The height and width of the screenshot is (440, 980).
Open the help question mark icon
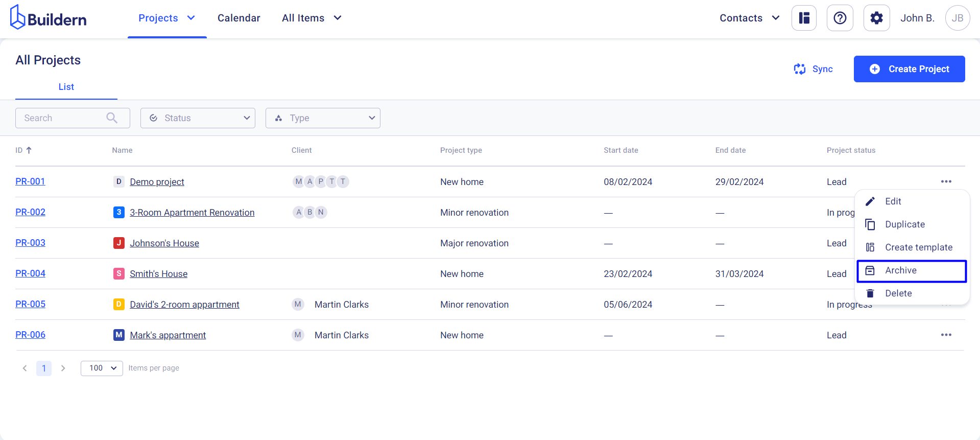840,18
